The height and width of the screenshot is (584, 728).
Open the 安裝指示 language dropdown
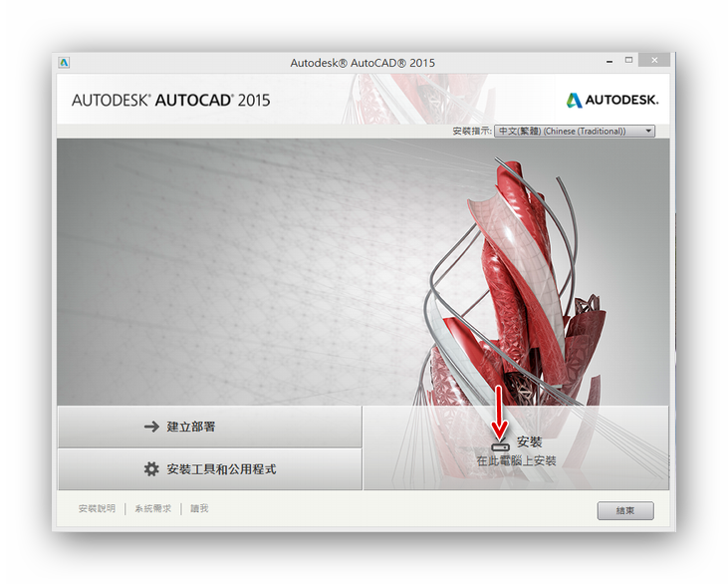tap(575, 131)
